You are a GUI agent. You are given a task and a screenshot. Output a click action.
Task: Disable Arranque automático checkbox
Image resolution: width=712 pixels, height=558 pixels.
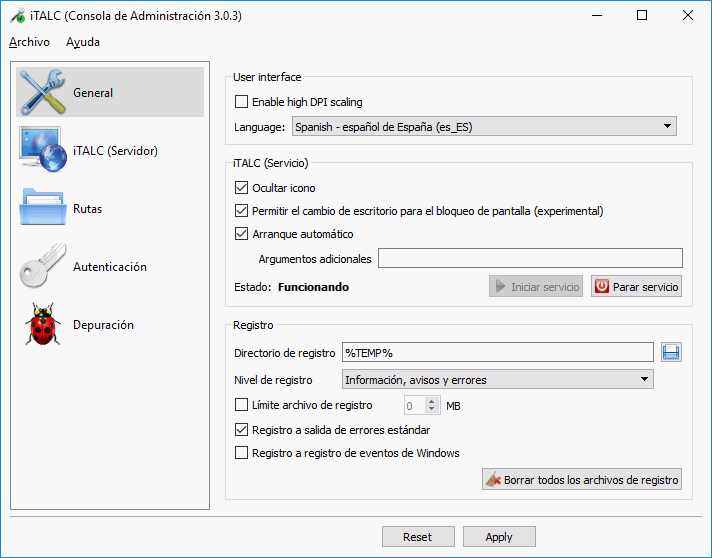pyautogui.click(x=241, y=234)
